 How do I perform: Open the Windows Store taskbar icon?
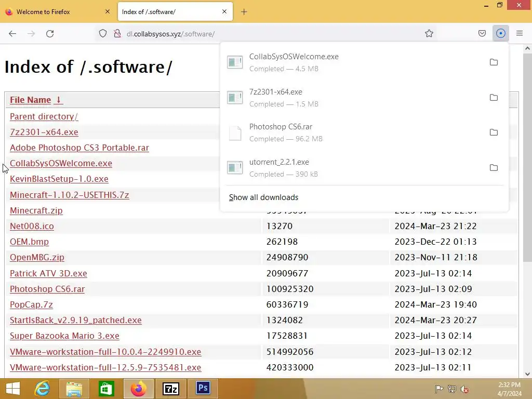point(106,389)
